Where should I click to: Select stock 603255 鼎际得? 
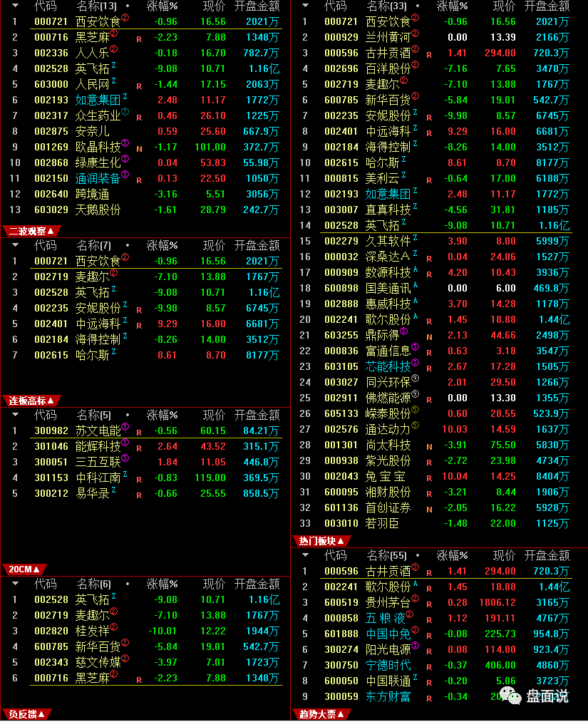pyautogui.click(x=435, y=335)
